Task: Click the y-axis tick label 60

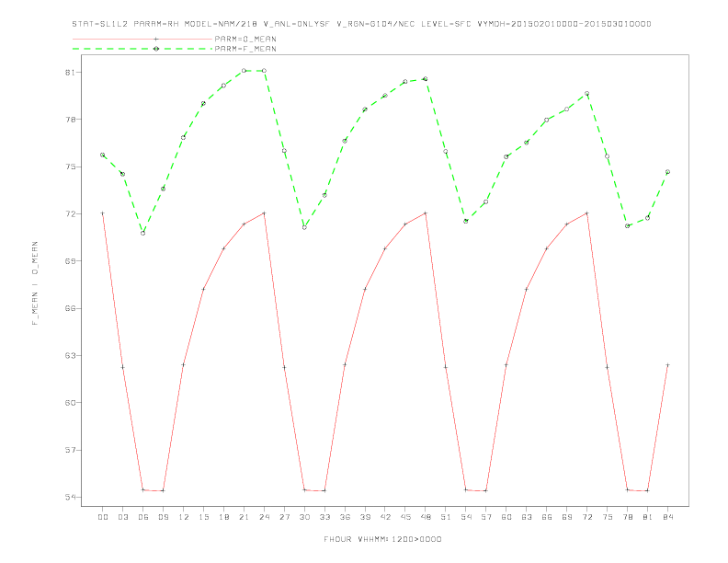Action: point(70,403)
